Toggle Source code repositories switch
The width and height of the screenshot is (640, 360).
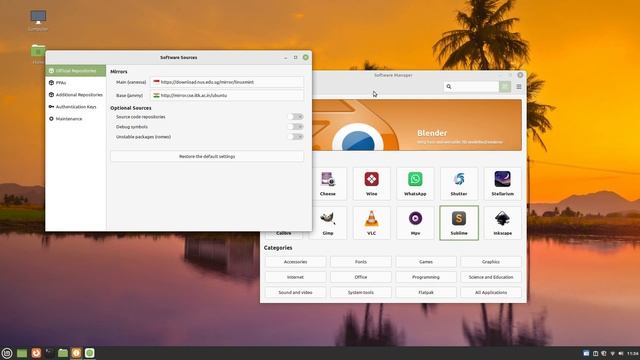[296, 117]
